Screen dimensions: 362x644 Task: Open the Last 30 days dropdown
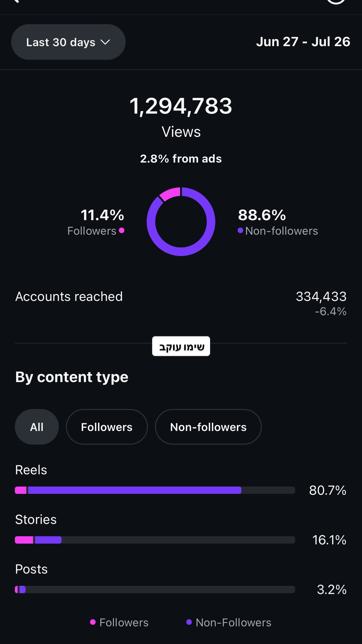68,42
